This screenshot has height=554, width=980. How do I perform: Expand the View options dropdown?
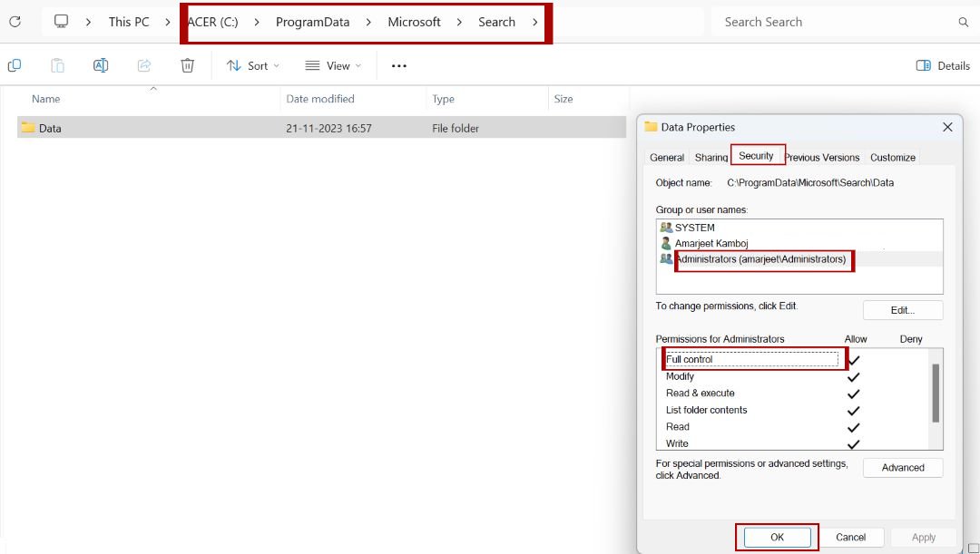point(333,65)
